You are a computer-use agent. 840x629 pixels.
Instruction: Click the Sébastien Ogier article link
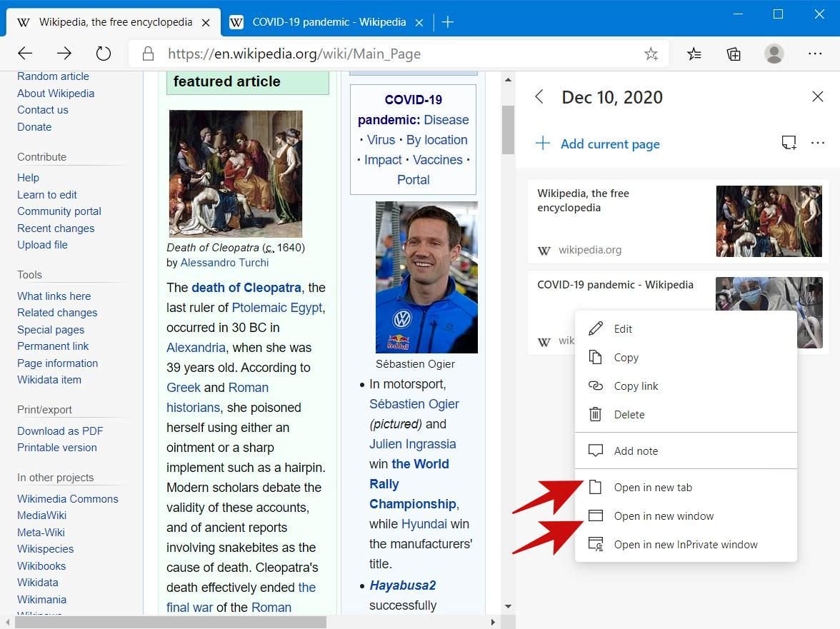tap(414, 404)
